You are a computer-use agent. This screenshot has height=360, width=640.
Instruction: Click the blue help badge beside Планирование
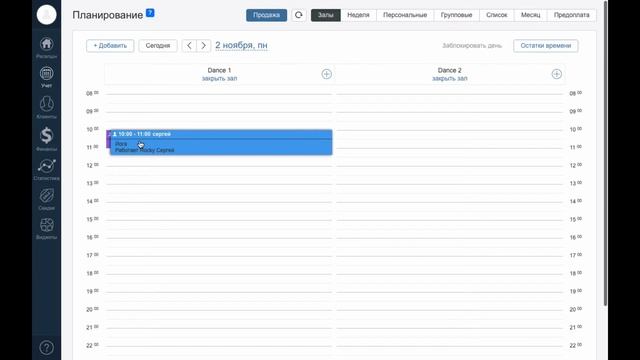tap(150, 13)
